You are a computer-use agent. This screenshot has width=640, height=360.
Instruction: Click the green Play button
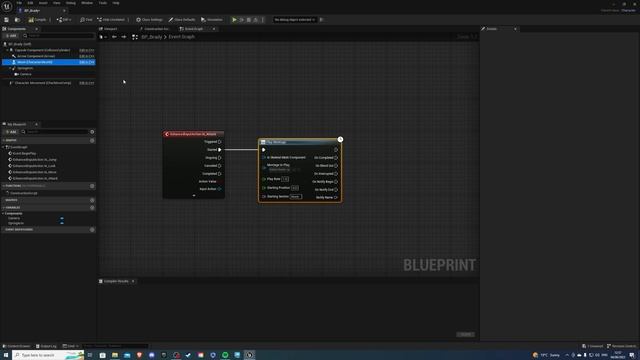pos(234,20)
